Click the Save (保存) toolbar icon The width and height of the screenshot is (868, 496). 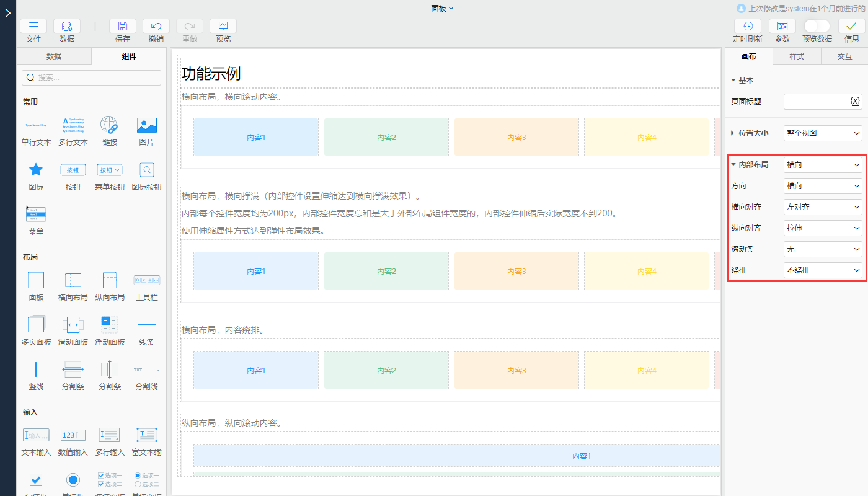[x=123, y=26]
